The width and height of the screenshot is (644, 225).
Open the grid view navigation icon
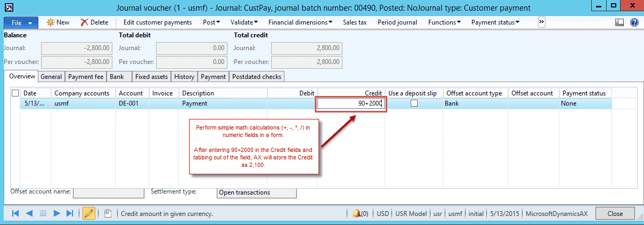[x=42, y=213]
